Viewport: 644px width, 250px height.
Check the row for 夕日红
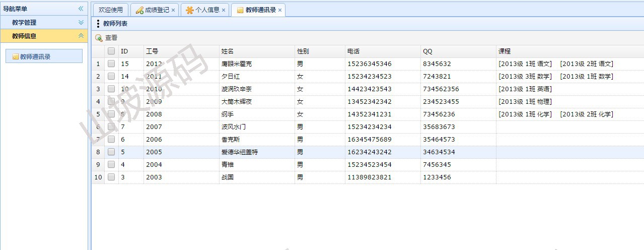click(111, 76)
